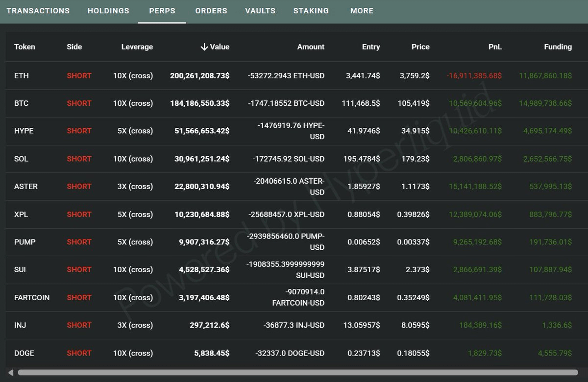Click the INJ amount -36877.3 INJ-USD

pos(294,325)
